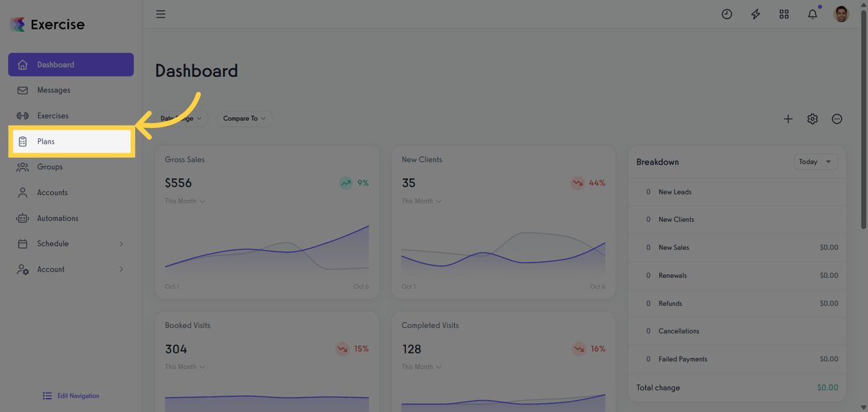
Task: Click the Automations icon in sidebar
Action: click(x=22, y=217)
